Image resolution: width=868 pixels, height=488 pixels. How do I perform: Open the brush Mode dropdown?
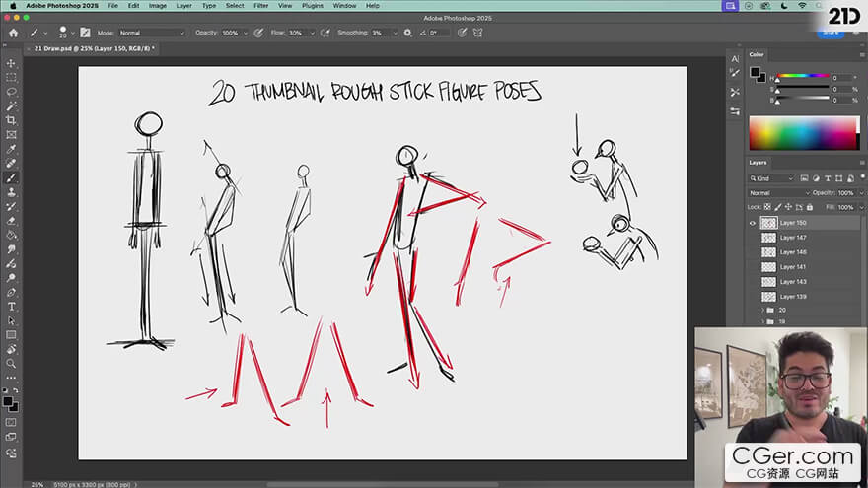point(151,33)
